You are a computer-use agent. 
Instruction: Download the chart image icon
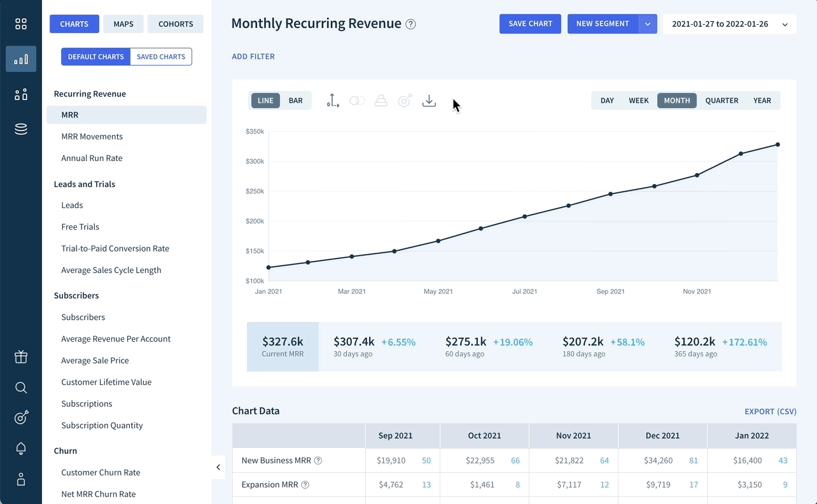click(x=429, y=101)
